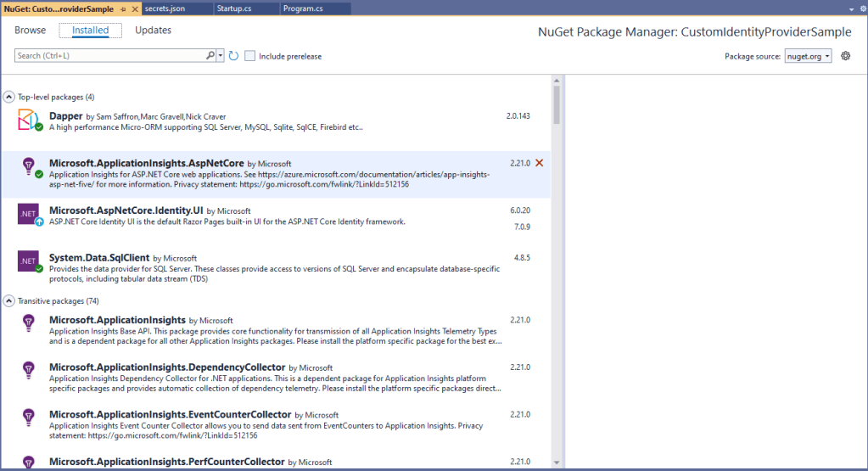Click the Microsoft.AspNetCore.Identity.UI .NET icon
The image size is (868, 471).
tap(29, 215)
